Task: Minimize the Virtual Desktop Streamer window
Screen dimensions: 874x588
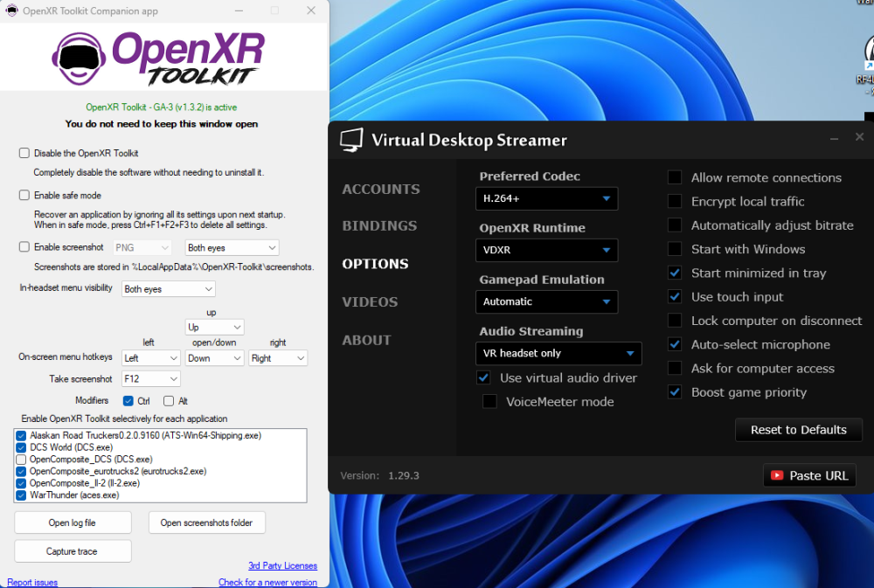Action: point(834,138)
